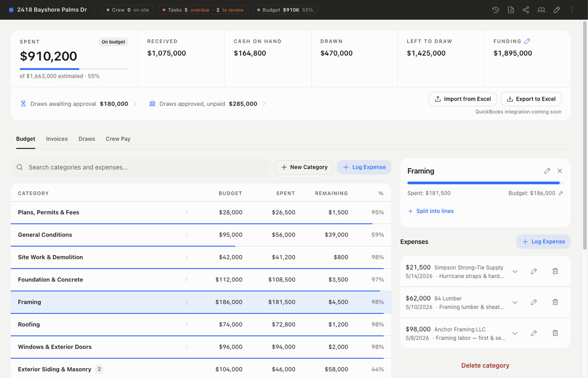Open the Tasks overdue pill
Screen dimensions: 588x378
(x=203, y=10)
